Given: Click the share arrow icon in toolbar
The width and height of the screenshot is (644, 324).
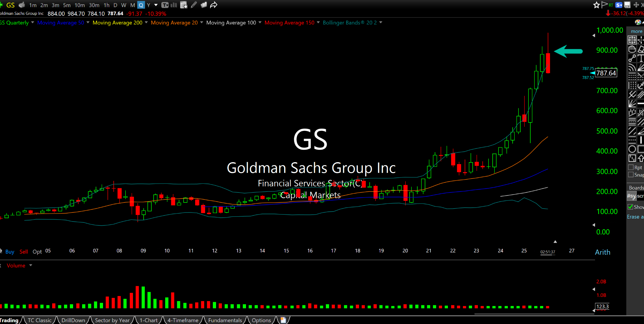Looking at the screenshot, I should pyautogui.click(x=213, y=5).
